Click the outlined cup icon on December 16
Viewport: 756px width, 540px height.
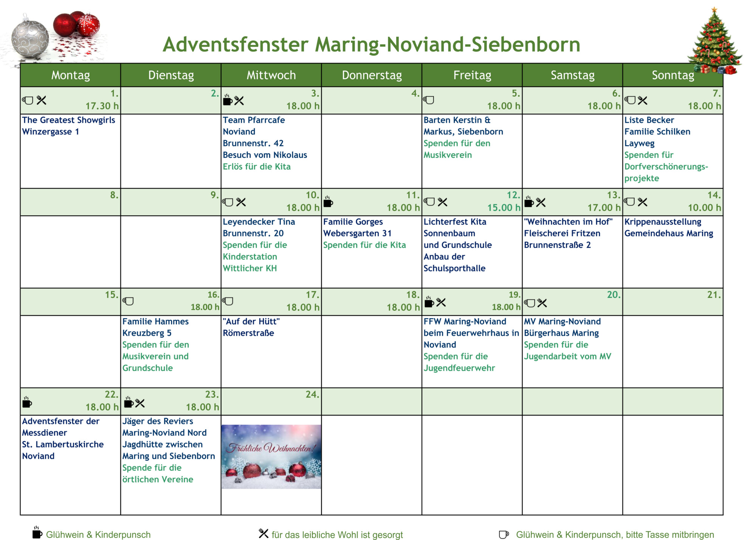pyautogui.click(x=128, y=301)
